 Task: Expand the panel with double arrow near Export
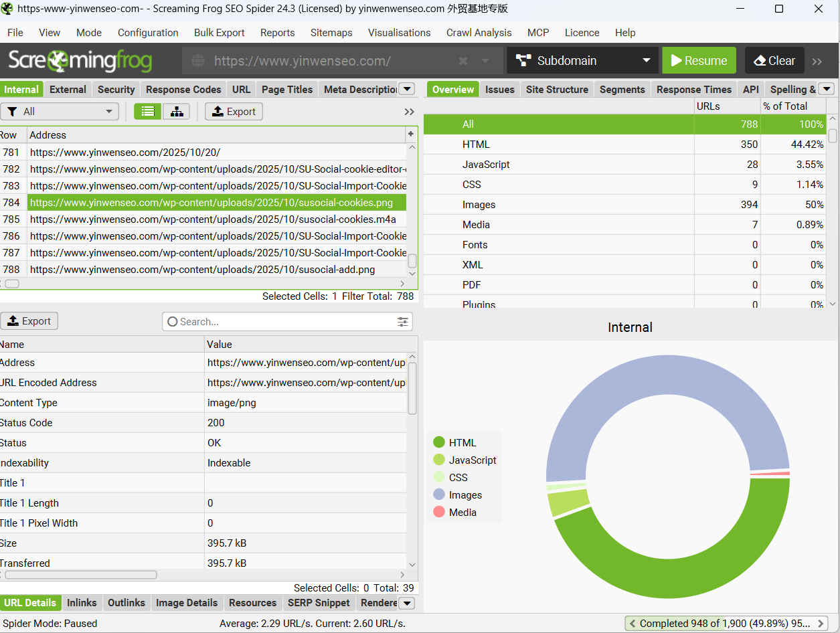pos(410,112)
